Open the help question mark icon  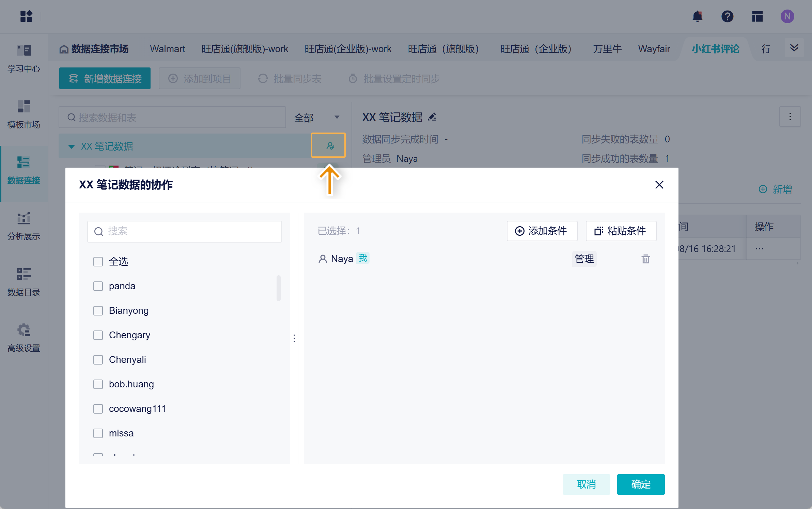(727, 16)
